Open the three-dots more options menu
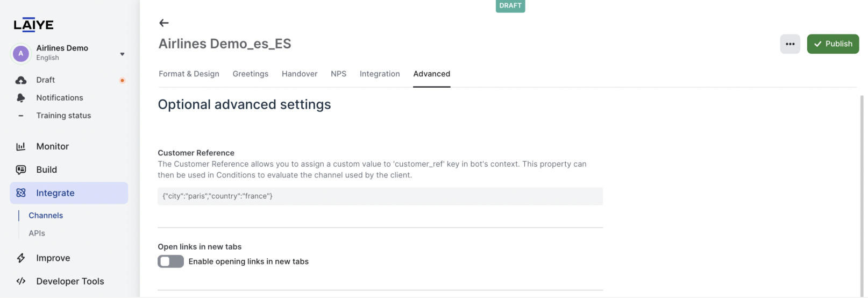The image size is (868, 298). tap(790, 44)
